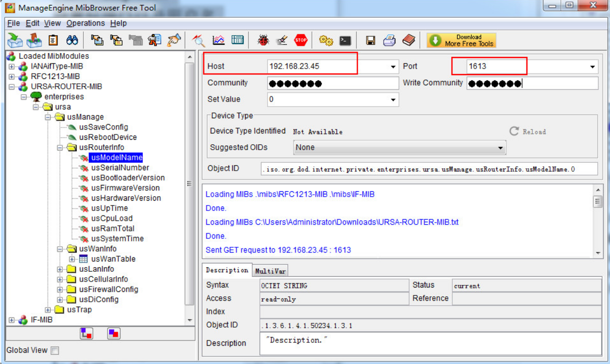The height and width of the screenshot is (364, 610).
Task: Click the red STOP icon
Action: (301, 40)
